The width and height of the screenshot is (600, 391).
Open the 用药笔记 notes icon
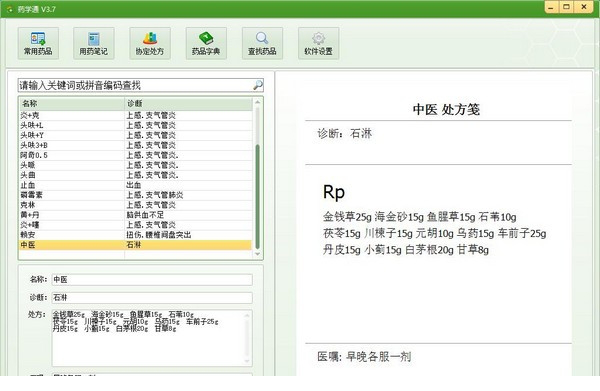(94, 43)
